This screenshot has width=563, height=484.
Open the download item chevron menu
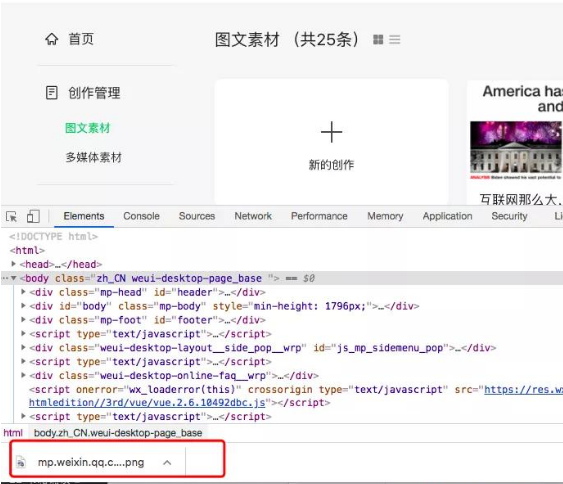click(x=167, y=462)
